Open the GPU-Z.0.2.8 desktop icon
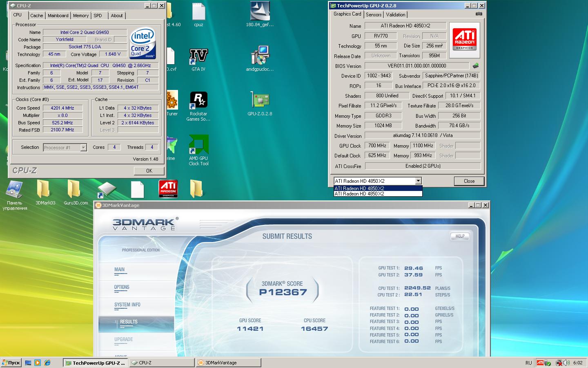 tap(260, 103)
